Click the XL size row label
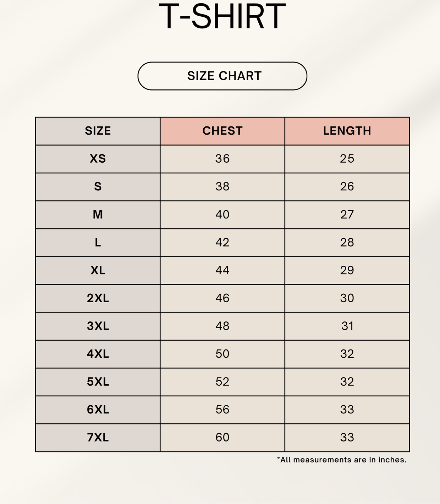 (98, 270)
